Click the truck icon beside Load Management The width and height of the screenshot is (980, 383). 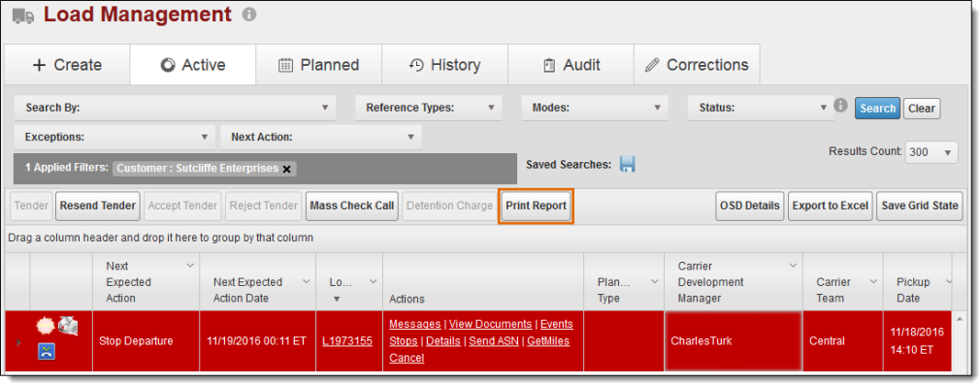point(23,16)
